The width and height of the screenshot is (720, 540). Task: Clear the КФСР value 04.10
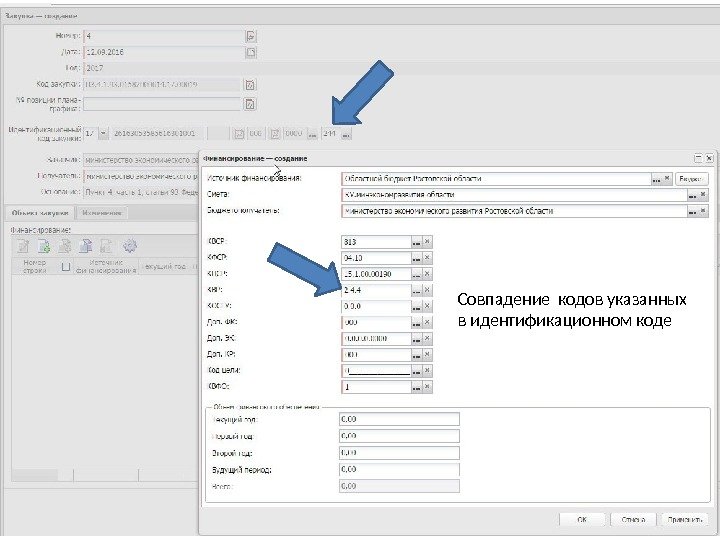tap(428, 258)
